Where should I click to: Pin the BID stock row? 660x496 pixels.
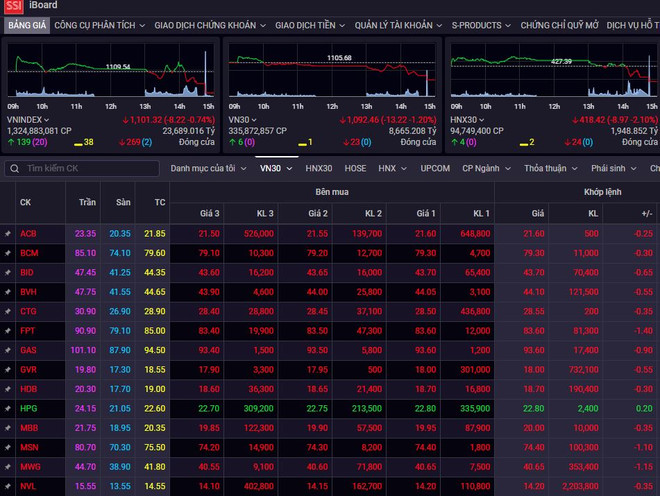tap(8, 272)
